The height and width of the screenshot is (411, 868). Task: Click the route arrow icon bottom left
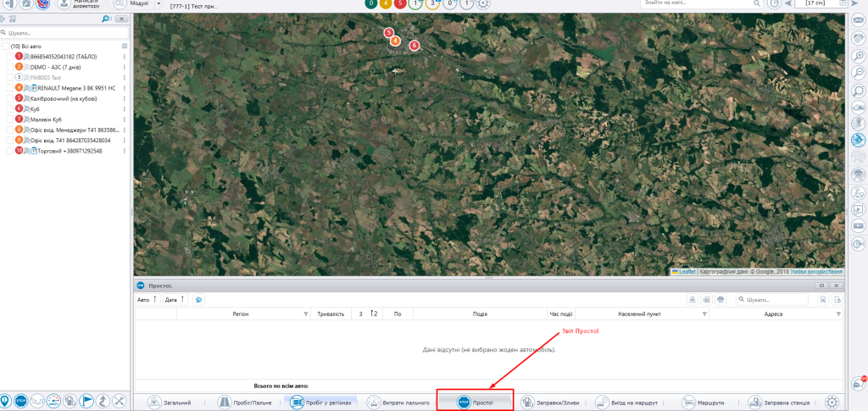tap(103, 401)
